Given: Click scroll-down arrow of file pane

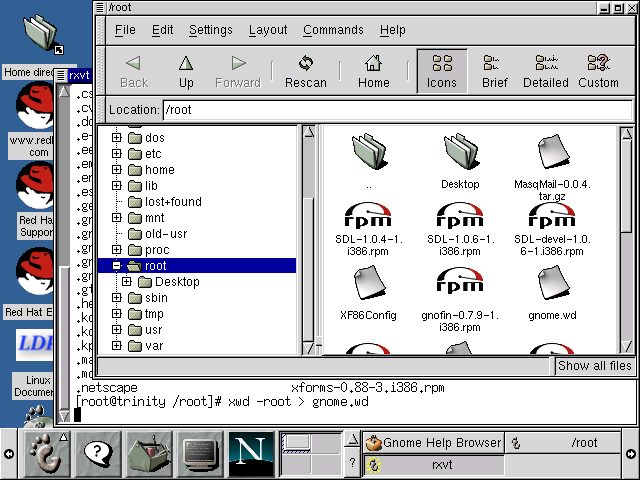Looking at the screenshot, I should (x=627, y=346).
